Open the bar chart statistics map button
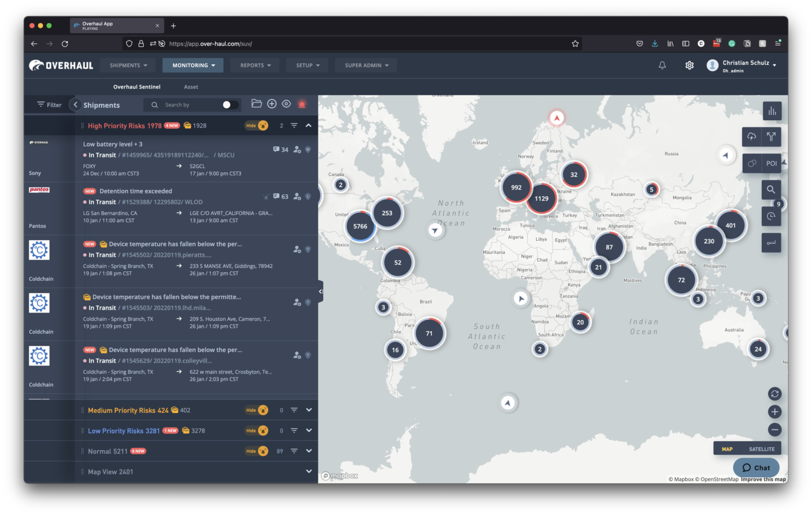This screenshot has height=515, width=812. tap(772, 111)
